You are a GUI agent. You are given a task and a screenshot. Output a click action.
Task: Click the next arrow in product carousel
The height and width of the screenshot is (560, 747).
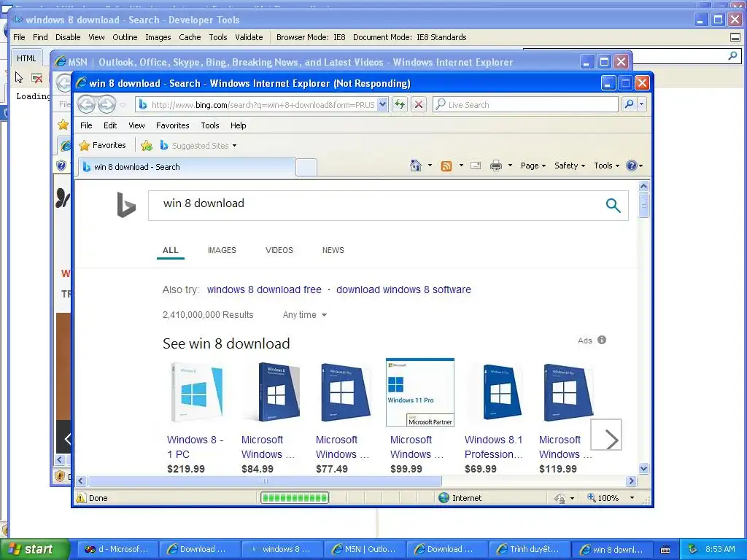click(x=606, y=435)
